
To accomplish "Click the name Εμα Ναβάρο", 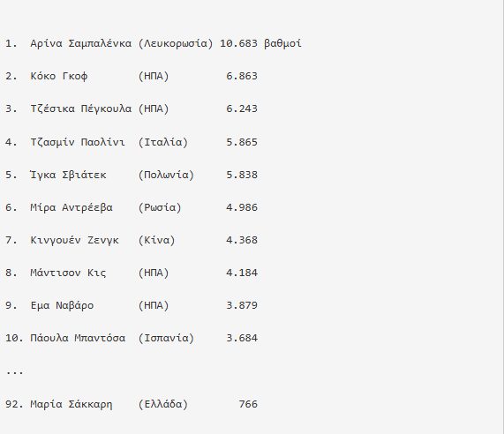I will pos(62,305).
